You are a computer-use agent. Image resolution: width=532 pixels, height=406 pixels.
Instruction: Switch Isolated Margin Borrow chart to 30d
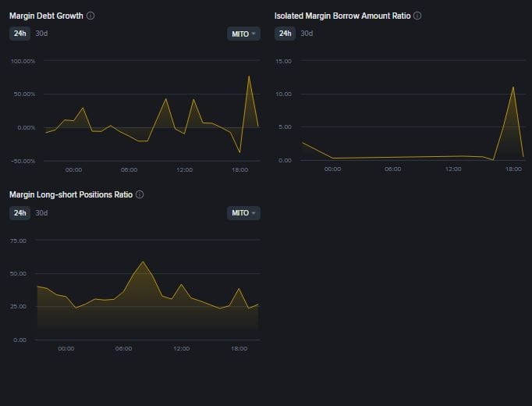(307, 34)
